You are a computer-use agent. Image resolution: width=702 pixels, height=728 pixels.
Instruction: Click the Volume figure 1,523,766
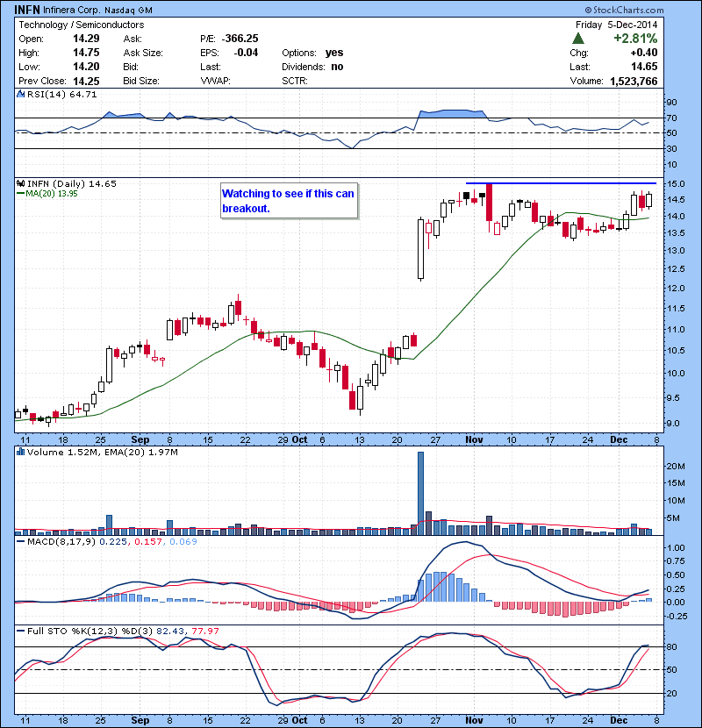point(634,82)
